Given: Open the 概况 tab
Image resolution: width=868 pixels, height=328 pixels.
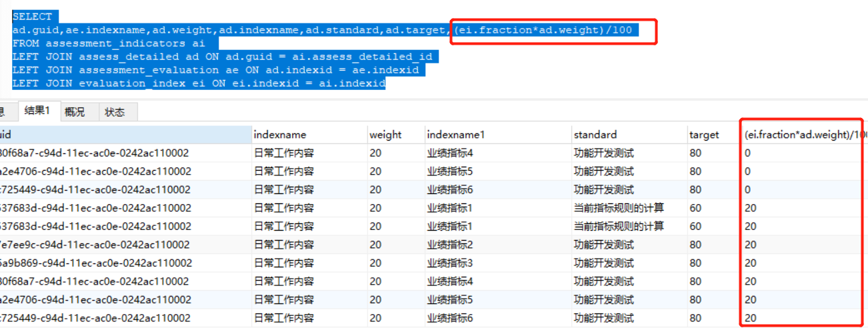Looking at the screenshot, I should click(75, 112).
